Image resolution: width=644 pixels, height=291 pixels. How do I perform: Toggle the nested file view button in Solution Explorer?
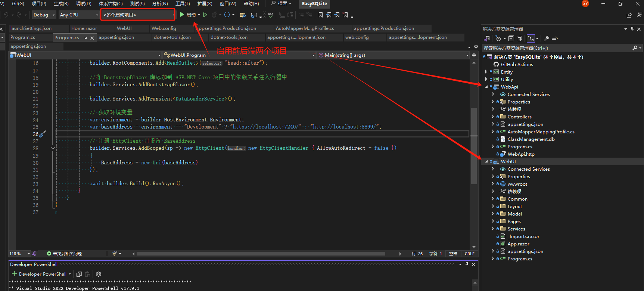[x=531, y=38]
